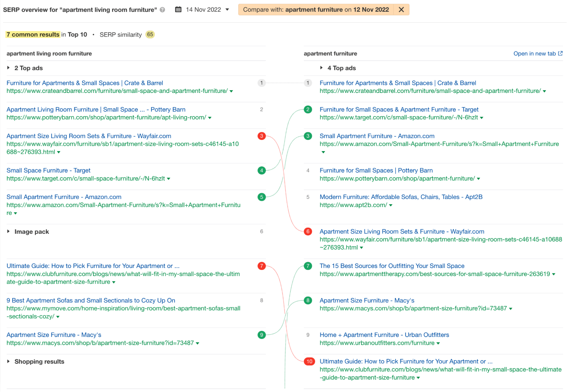Click the external-link icon beside Open in new tab

561,53
